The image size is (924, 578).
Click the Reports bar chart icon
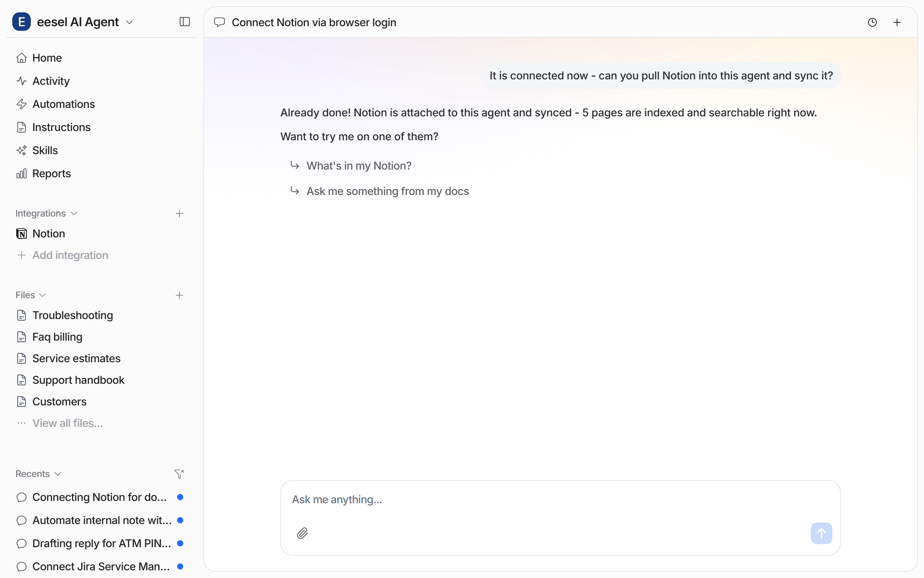(22, 173)
